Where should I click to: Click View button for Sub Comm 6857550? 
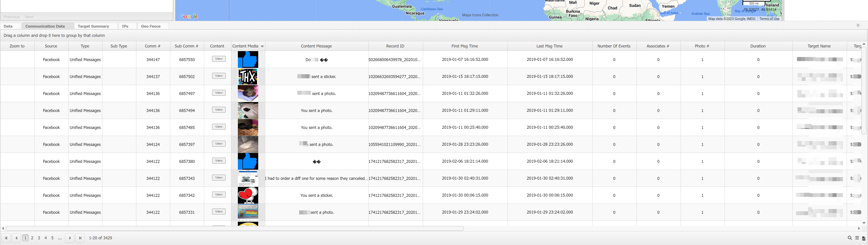(219, 59)
